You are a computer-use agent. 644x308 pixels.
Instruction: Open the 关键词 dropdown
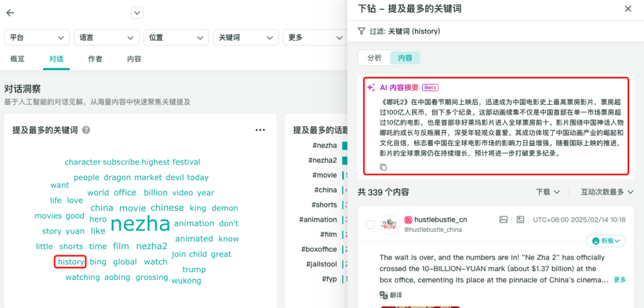point(246,38)
